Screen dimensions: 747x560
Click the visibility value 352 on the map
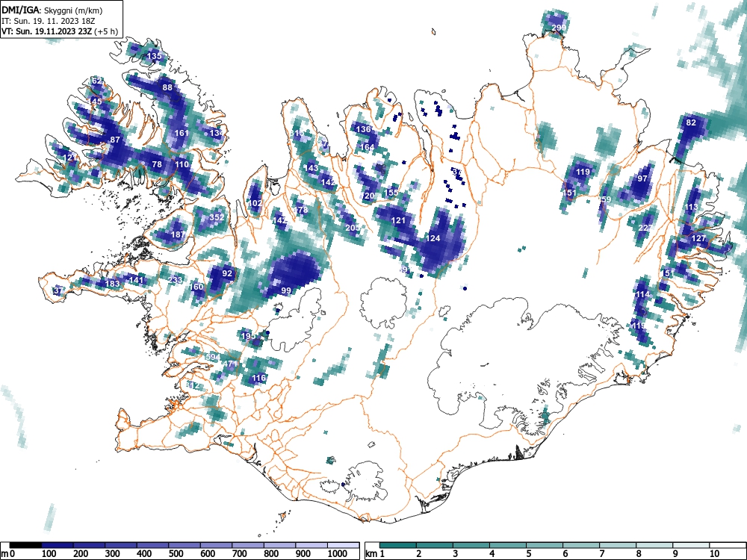[x=217, y=217]
